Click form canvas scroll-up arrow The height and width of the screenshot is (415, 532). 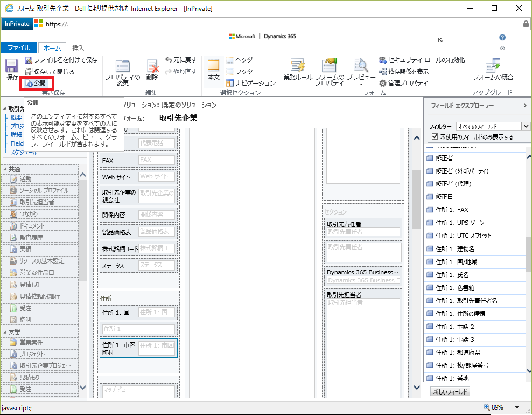[x=417, y=138]
